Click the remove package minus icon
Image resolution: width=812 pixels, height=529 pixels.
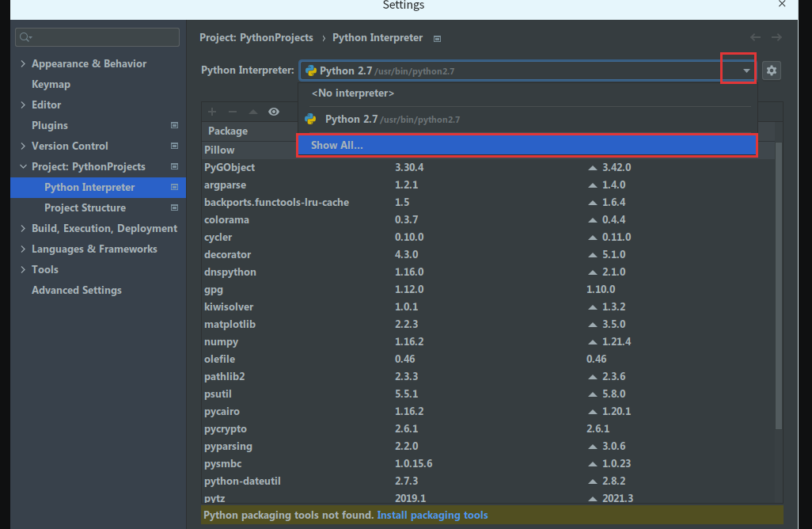[233, 112]
